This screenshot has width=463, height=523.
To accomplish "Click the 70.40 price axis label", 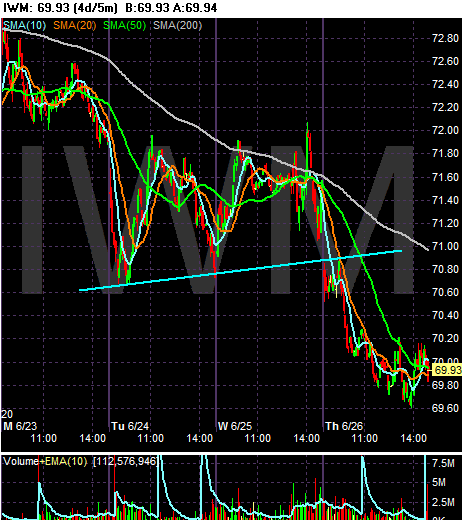I will point(445,316).
